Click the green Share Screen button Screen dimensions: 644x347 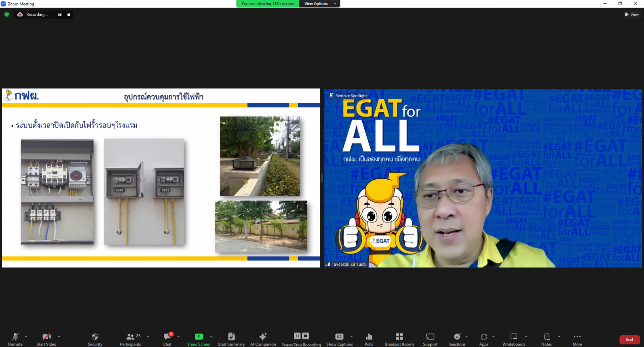pos(198,339)
